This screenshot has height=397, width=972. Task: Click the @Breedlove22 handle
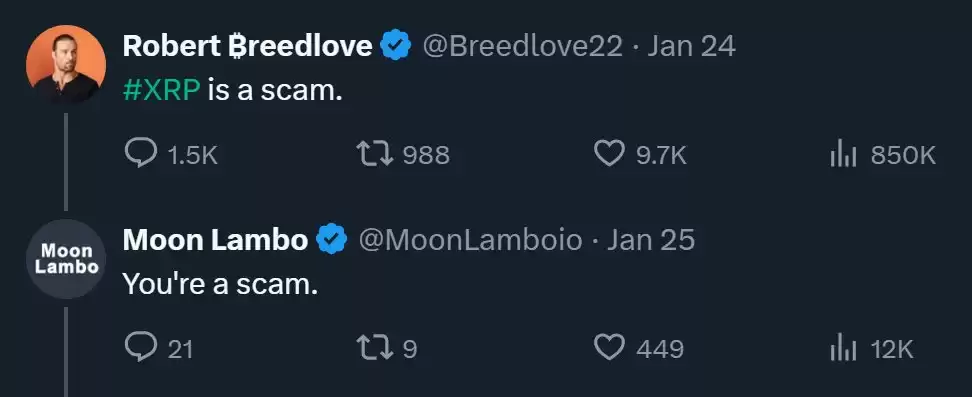coord(523,47)
